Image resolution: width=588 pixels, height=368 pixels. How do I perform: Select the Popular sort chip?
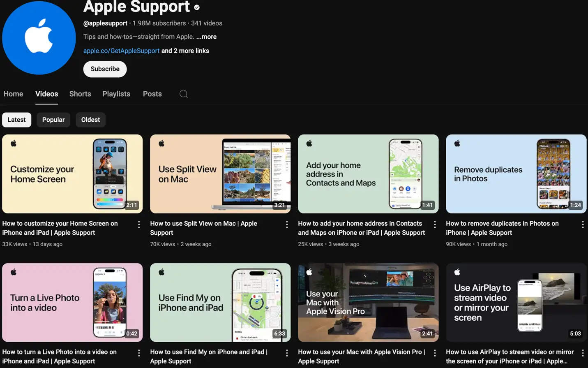pyautogui.click(x=53, y=120)
